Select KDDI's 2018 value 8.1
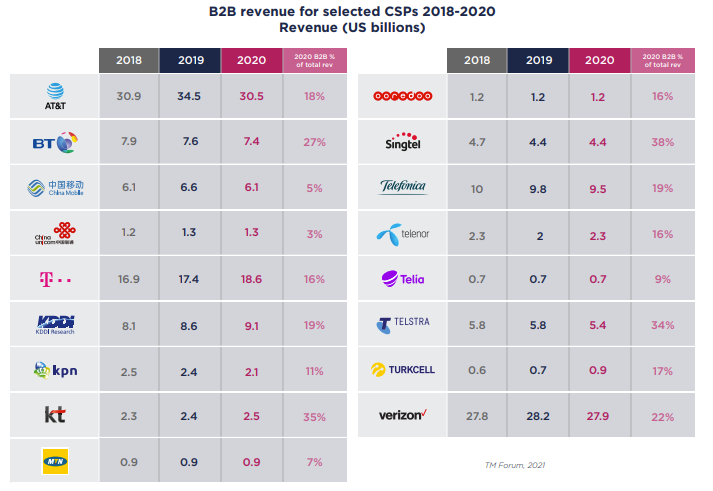This screenshot has width=713, height=491. click(x=129, y=326)
